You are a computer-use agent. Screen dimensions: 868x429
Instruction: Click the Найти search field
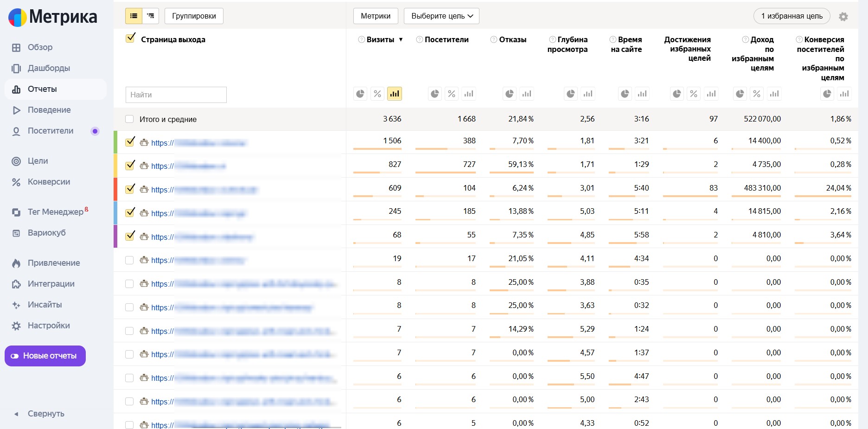click(x=176, y=95)
